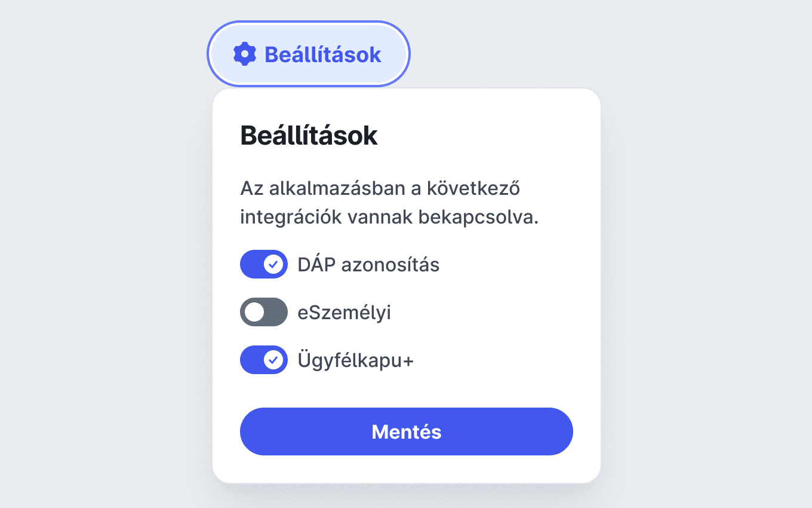Click the checkmark knob of DÁP azonosítás switch
Viewport: 812px width, 508px height.
(273, 264)
